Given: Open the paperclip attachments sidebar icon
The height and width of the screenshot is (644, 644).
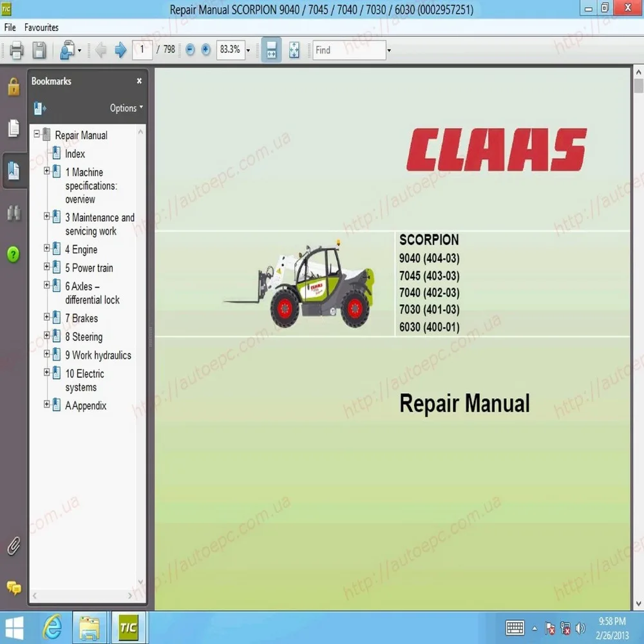Looking at the screenshot, I should pyautogui.click(x=14, y=546).
